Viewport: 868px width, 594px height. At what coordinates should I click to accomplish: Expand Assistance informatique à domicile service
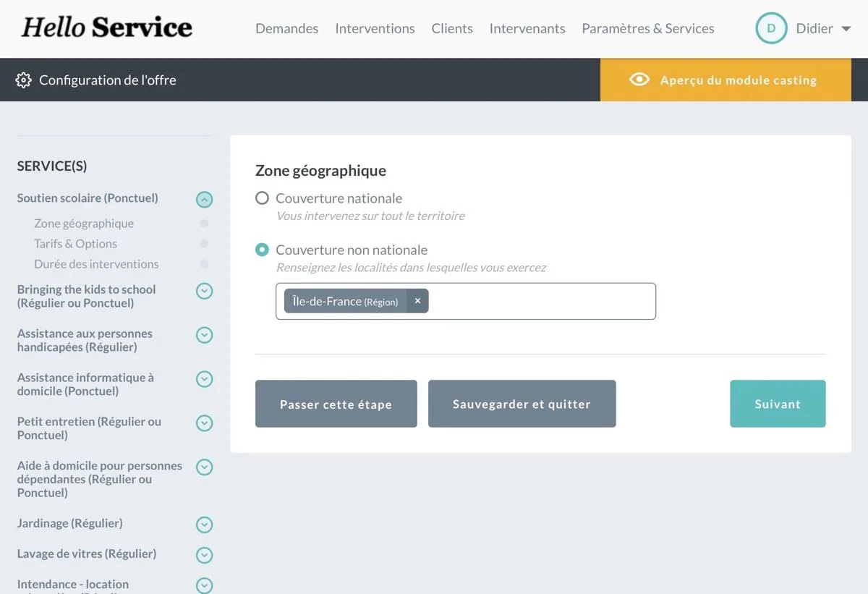tap(205, 379)
